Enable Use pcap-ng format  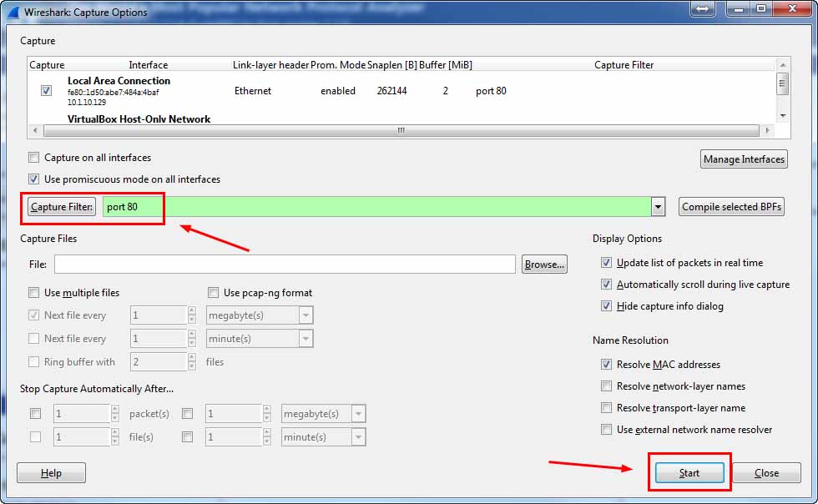coord(213,292)
